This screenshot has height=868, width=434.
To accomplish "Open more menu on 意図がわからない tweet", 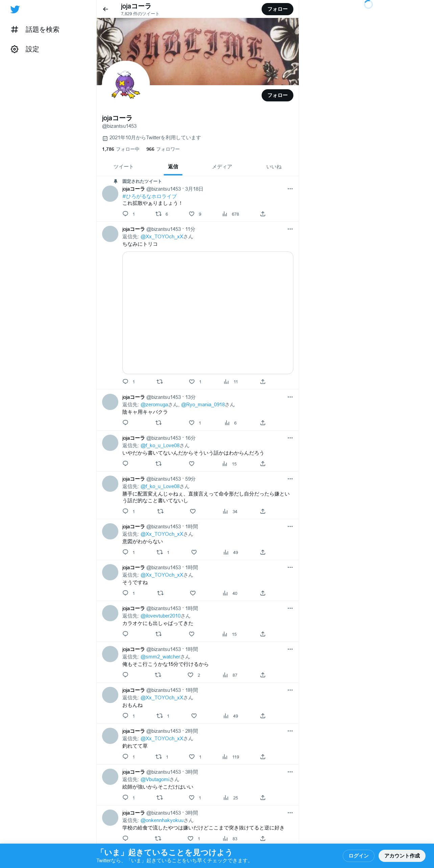I will point(290,526).
